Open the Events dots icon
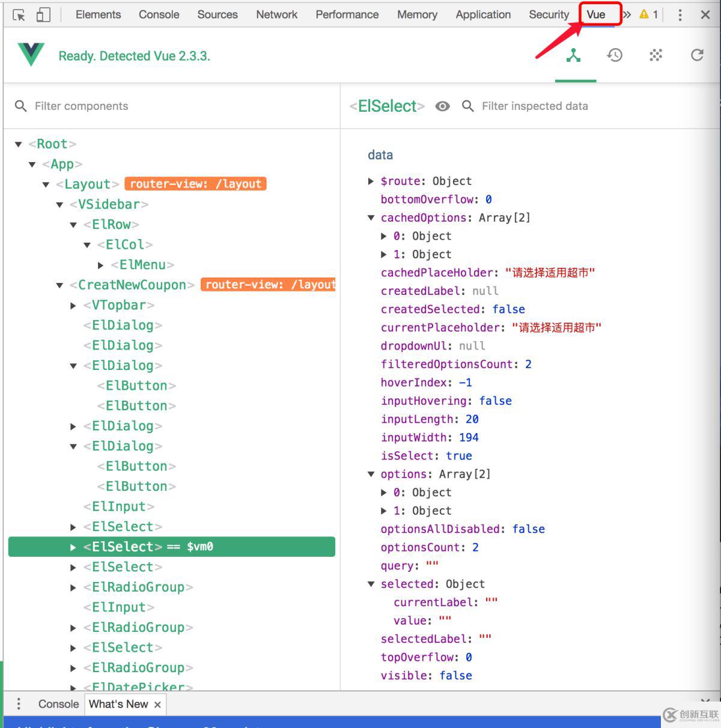Screen dimensions: 721x728 tap(656, 56)
